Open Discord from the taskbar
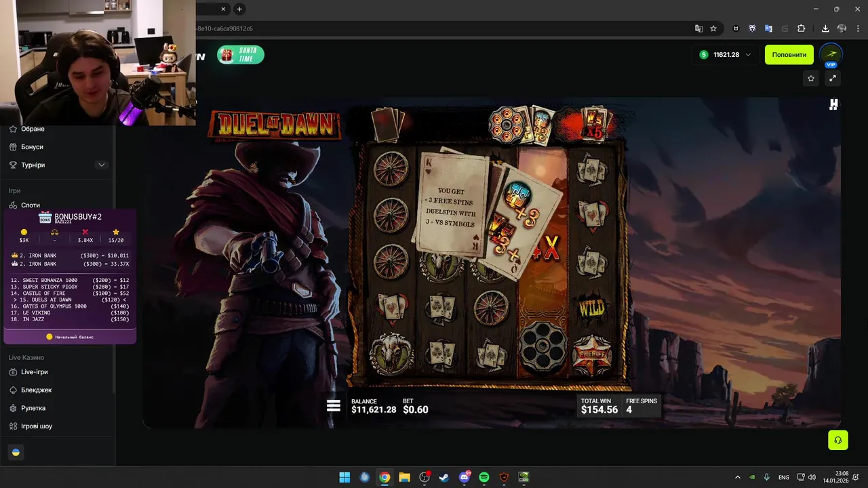This screenshot has width=868, height=488. pyautogui.click(x=465, y=477)
